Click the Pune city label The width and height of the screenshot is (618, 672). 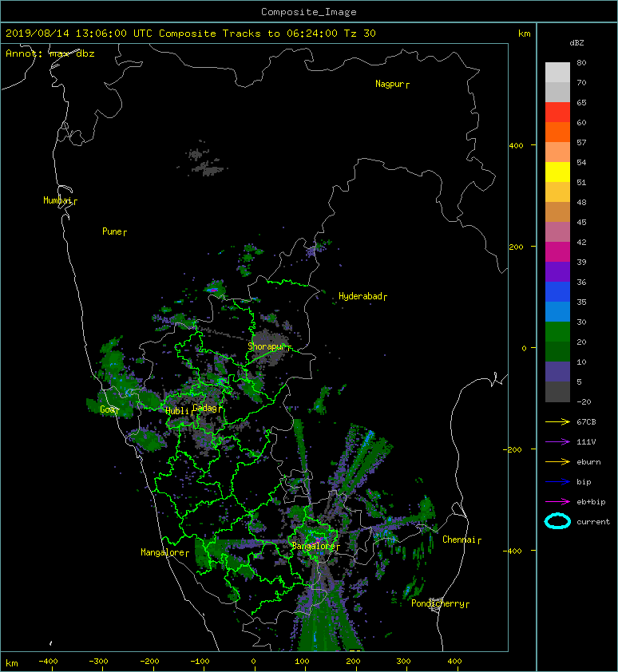pyautogui.click(x=114, y=232)
